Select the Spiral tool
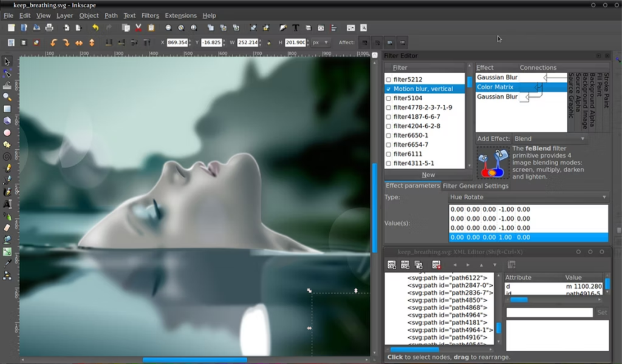Image resolution: width=622 pixels, height=364 pixels. click(7, 157)
